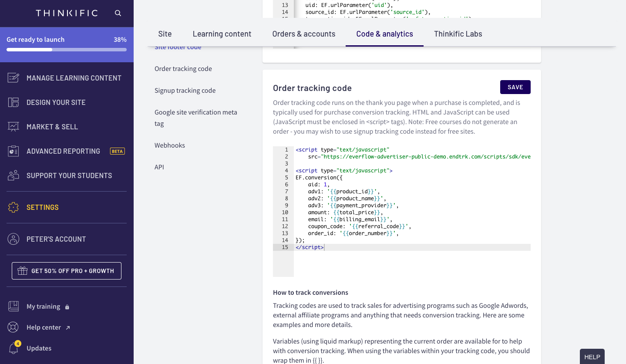Image resolution: width=626 pixels, height=364 pixels.
Task: Click the Settings gear icon
Action: coord(13,207)
